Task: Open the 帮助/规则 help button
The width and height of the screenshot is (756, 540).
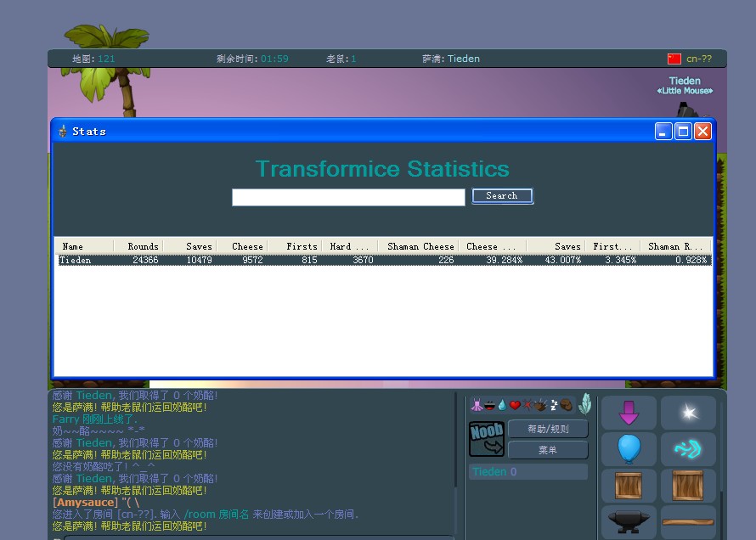Action: pos(548,429)
